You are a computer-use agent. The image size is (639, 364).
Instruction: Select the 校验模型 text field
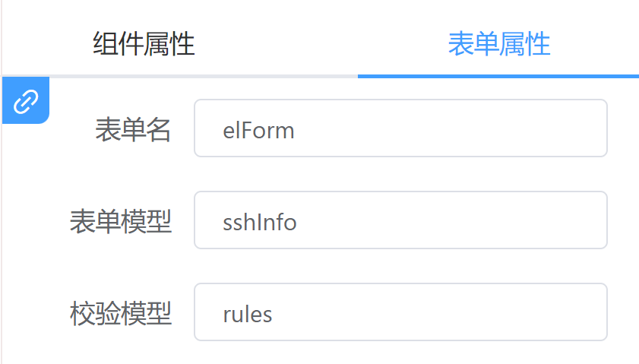(400, 312)
